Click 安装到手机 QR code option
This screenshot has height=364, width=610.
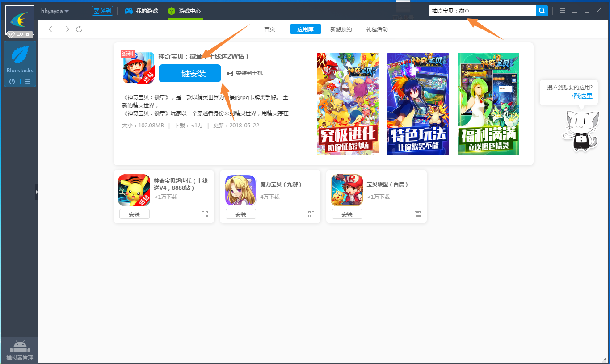tap(245, 73)
